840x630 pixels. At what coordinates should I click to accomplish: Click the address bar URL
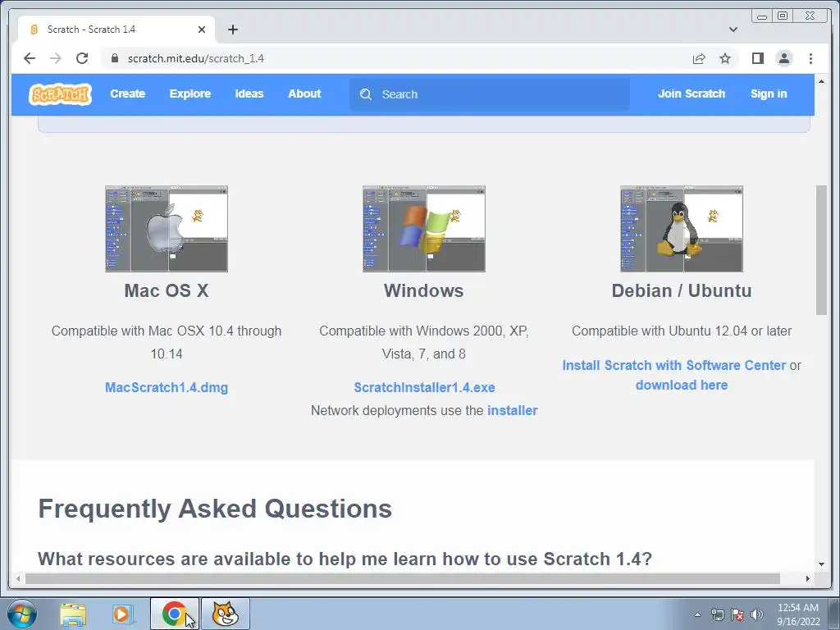click(195, 58)
